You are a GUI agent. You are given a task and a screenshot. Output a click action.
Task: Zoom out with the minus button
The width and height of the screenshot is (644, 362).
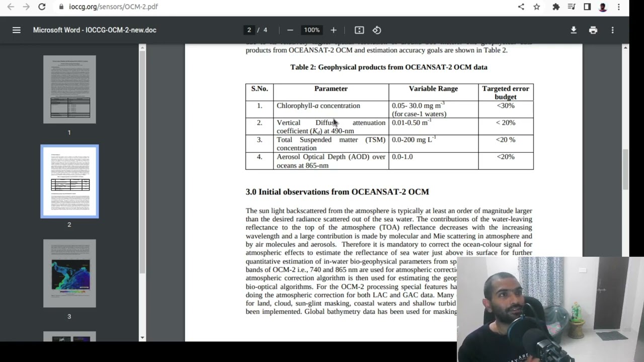[290, 30]
